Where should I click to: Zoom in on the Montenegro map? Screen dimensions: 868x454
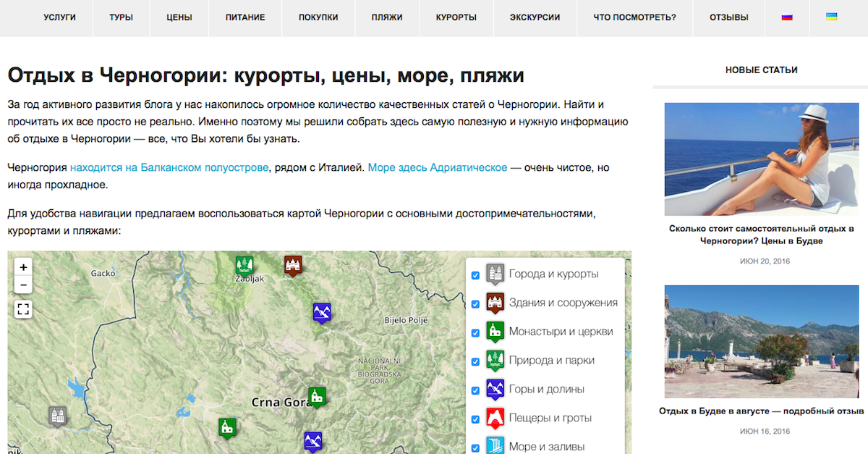click(23, 267)
